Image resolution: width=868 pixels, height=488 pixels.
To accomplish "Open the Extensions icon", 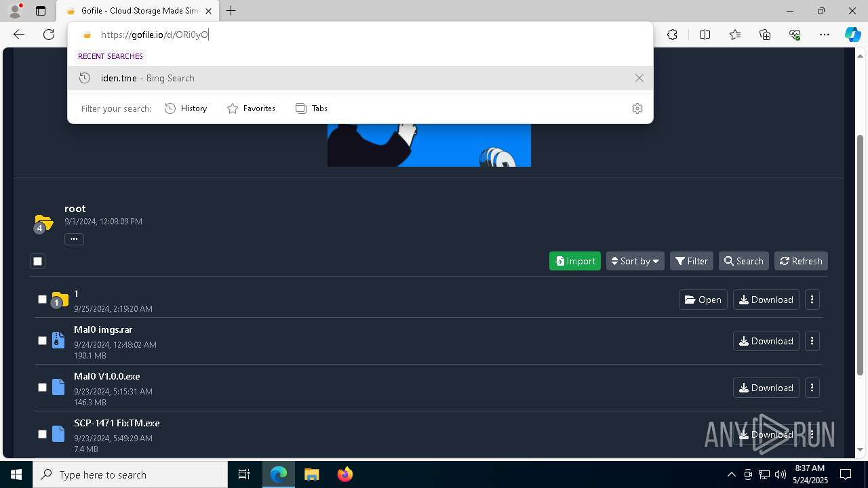I will coord(672,35).
